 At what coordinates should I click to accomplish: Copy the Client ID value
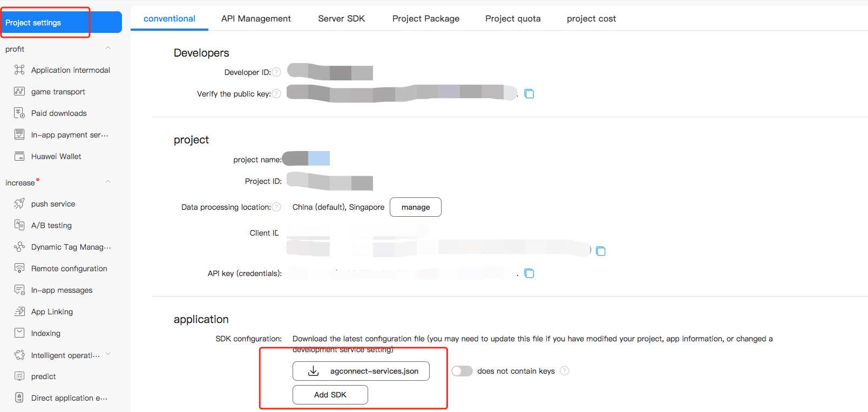(601, 251)
